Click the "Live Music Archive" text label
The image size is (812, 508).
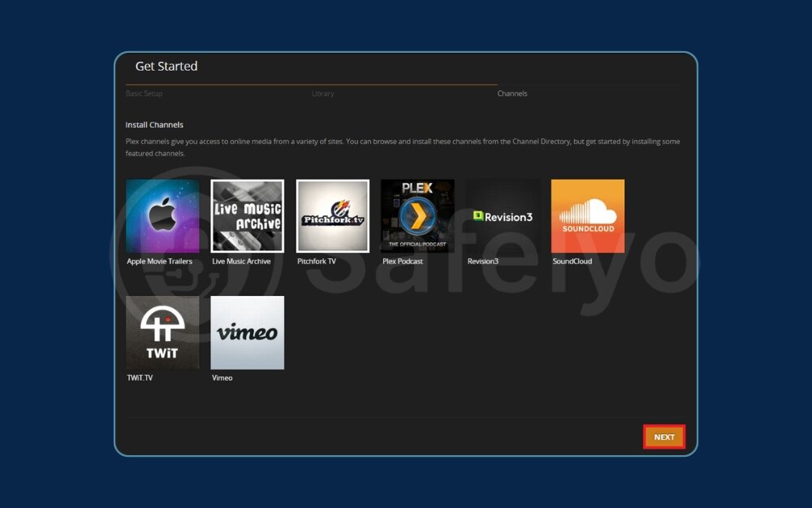pyautogui.click(x=241, y=262)
